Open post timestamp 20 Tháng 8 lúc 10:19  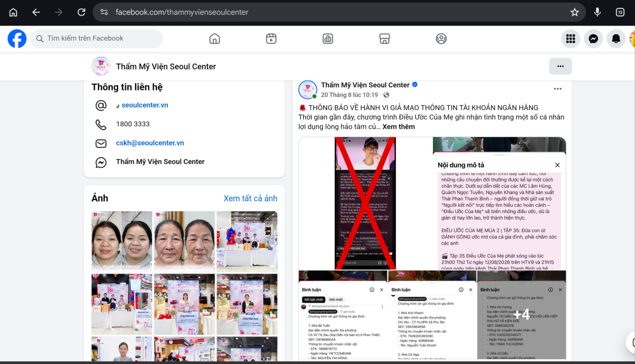coord(350,95)
